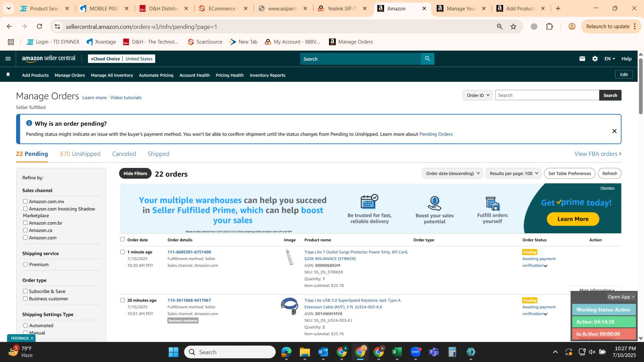Image resolution: width=644 pixels, height=362 pixels.
Task: Switch to the Shipped tab
Action: click(158, 154)
